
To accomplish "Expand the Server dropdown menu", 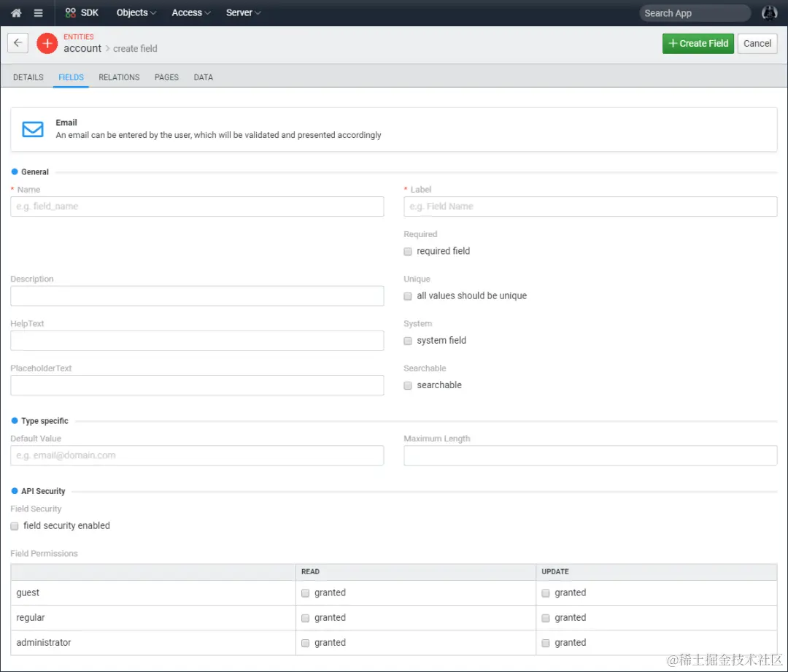I will (243, 12).
